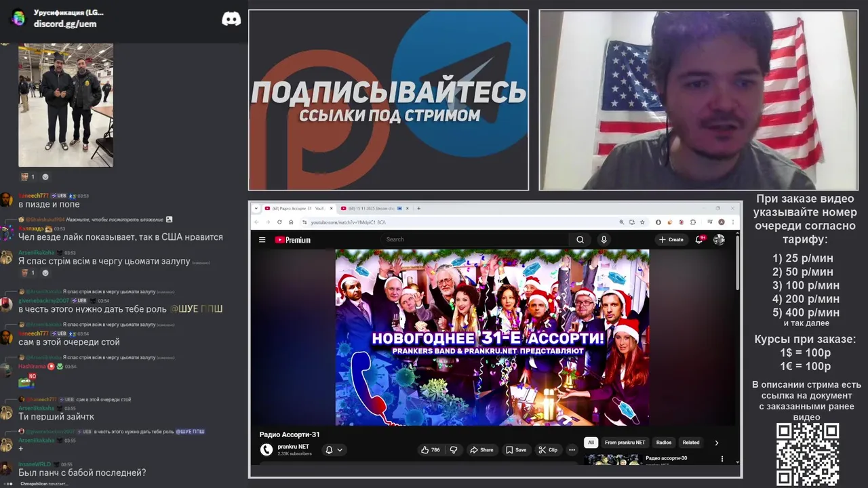Click message 'Ти перший зайчтк'
Screen dimensions: 868x488
click(x=56, y=417)
